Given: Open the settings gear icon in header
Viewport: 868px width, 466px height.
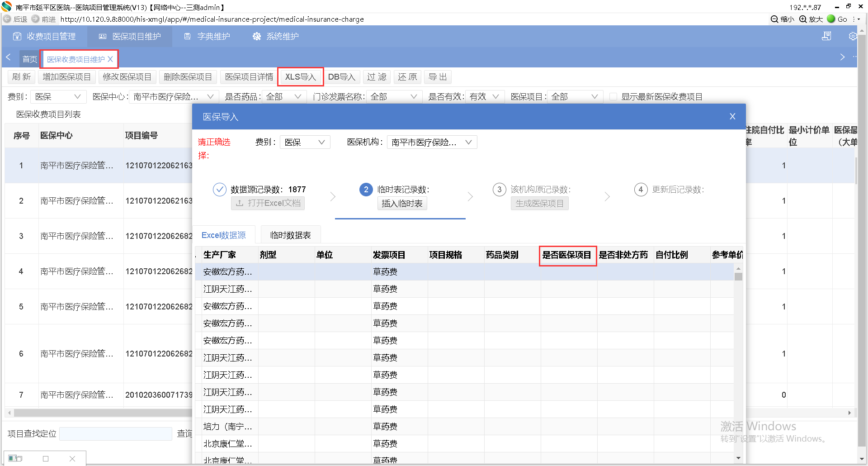Looking at the screenshot, I should pos(853,36).
